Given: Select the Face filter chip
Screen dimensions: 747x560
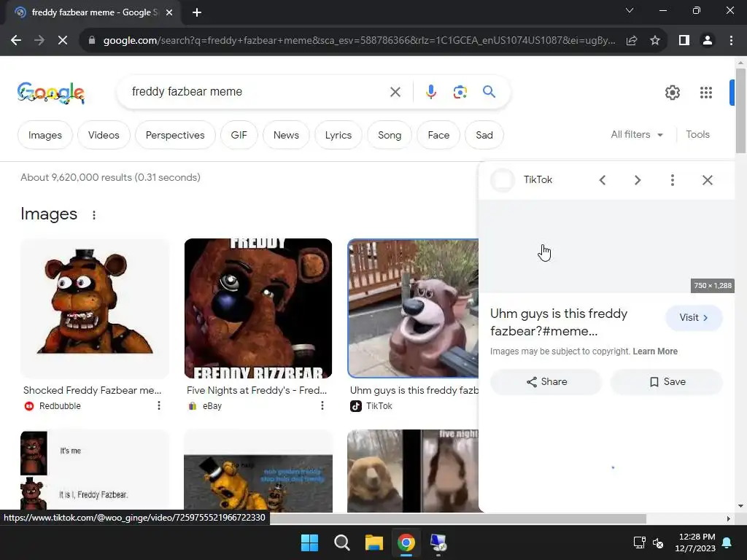Looking at the screenshot, I should point(438,135).
